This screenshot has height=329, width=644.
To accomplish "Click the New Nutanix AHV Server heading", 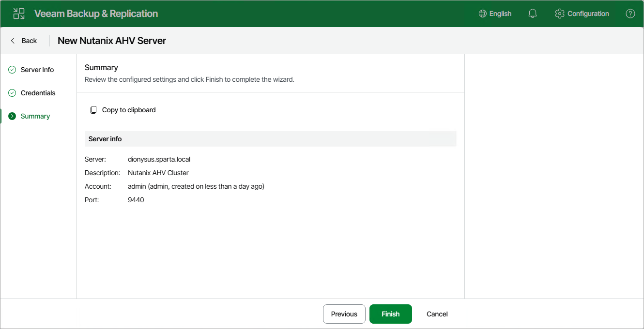I will point(112,41).
